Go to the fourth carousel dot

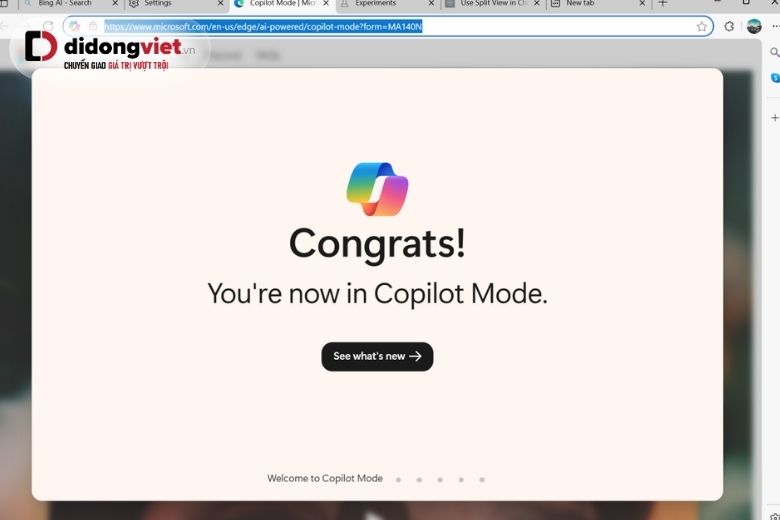(x=461, y=480)
